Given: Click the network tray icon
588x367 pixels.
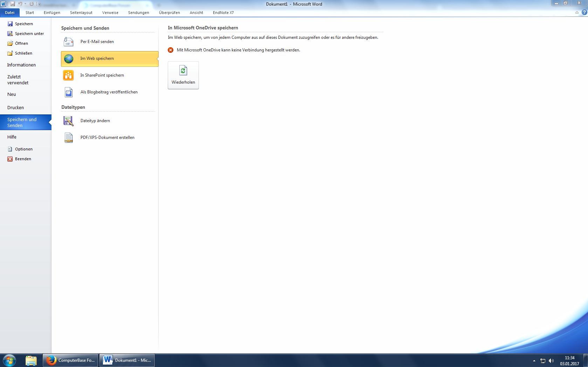Looking at the screenshot, I should pos(543,361).
